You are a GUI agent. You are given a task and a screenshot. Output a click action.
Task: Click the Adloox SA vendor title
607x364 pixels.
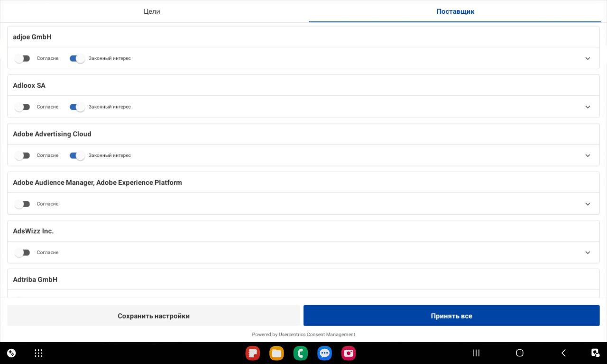29,85
